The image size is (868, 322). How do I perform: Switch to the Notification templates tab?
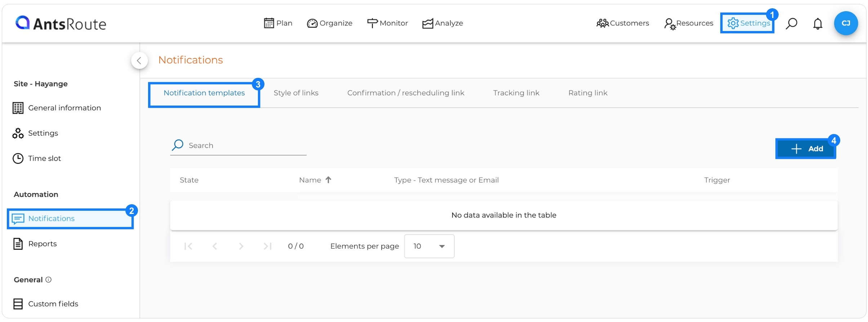coord(204,93)
